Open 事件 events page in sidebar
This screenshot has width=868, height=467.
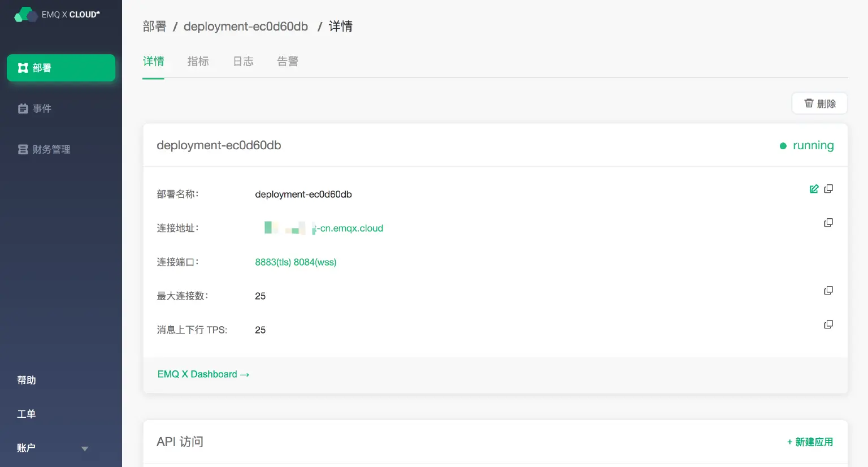[x=35, y=109]
